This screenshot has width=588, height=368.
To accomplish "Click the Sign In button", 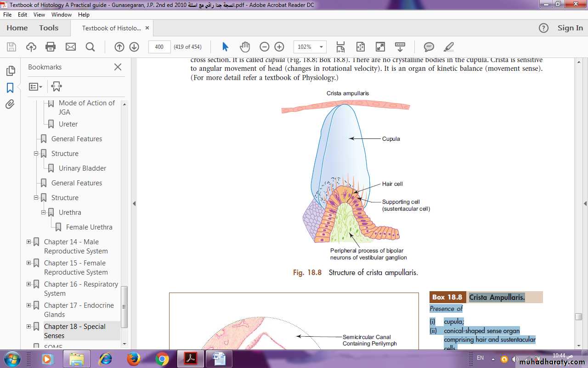I will pos(570,28).
